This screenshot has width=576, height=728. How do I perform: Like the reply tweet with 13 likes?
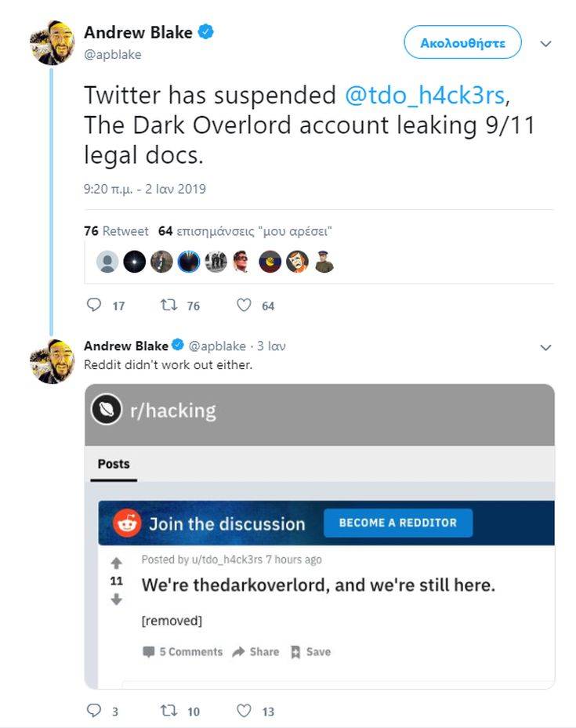tap(244, 711)
